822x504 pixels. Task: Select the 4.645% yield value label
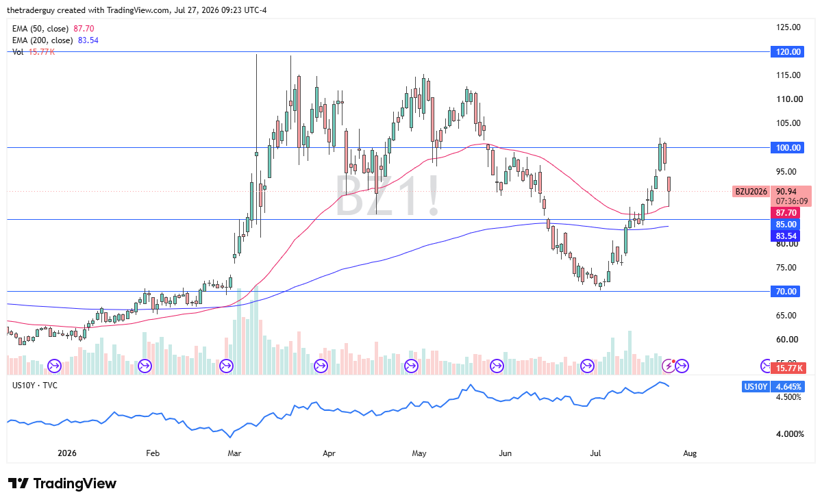click(x=788, y=387)
